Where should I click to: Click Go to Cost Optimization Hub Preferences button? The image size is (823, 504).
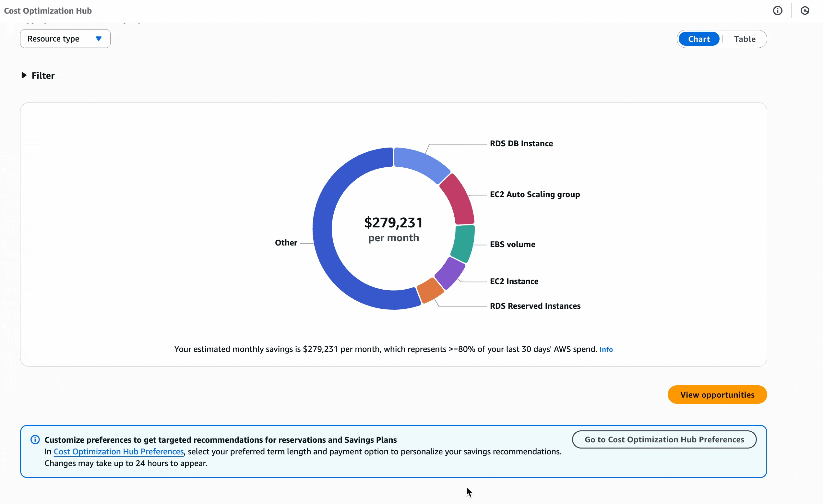[664, 439]
